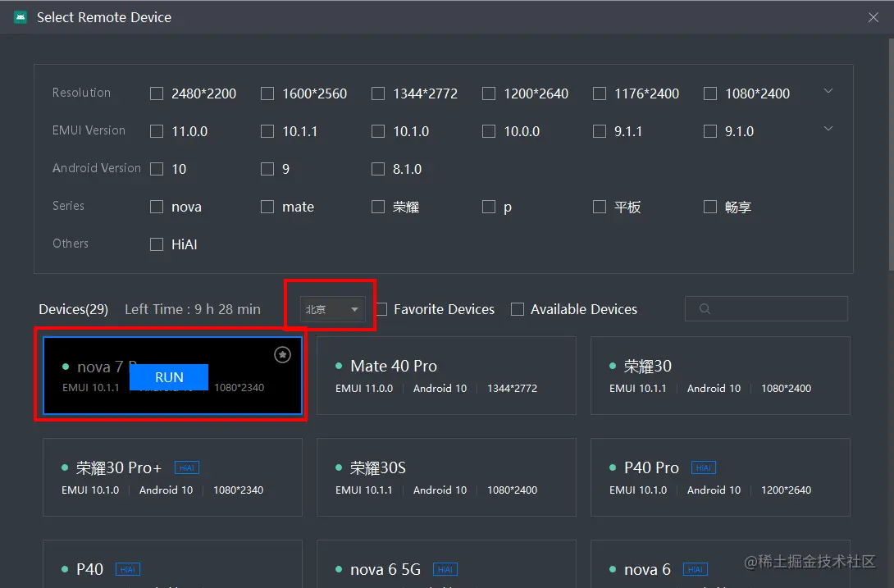Click the device search input field
The width and height of the screenshot is (894, 588).
(x=766, y=308)
